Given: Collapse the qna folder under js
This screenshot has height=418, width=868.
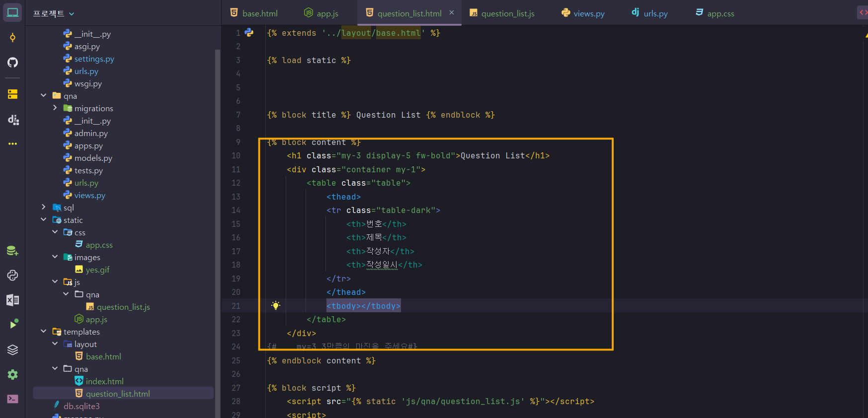Looking at the screenshot, I should tap(66, 294).
